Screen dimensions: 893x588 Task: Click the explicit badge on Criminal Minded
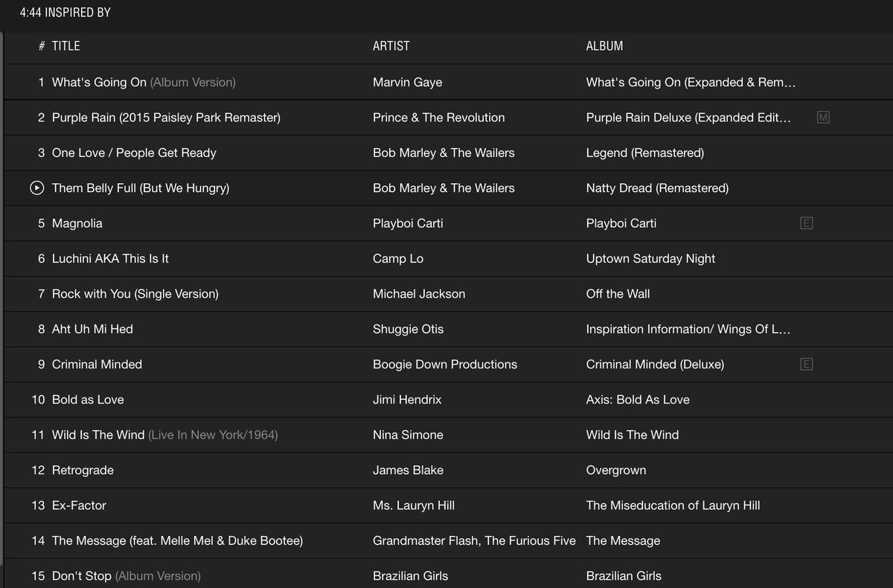[807, 364]
